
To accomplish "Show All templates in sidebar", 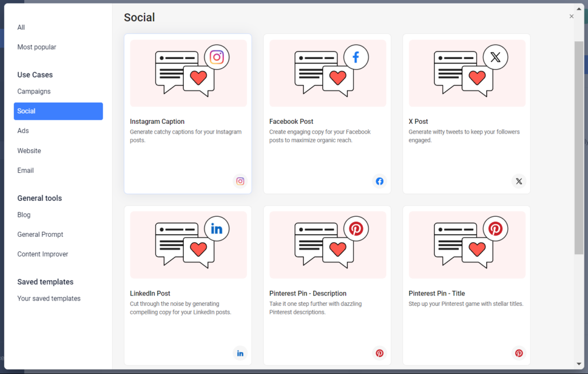I will [x=21, y=28].
